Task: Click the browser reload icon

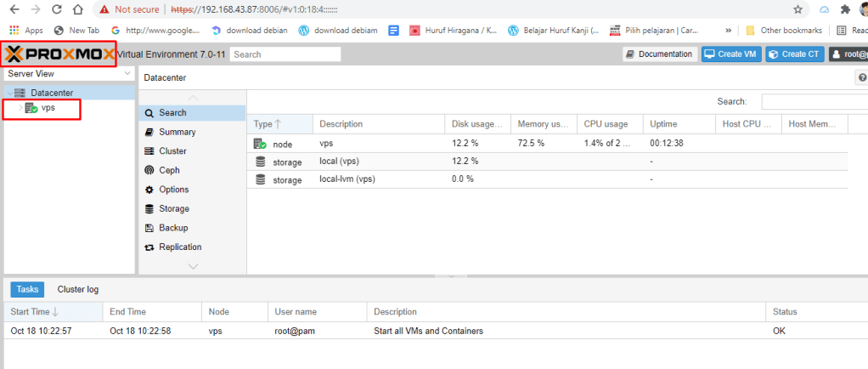Action: tap(56, 9)
